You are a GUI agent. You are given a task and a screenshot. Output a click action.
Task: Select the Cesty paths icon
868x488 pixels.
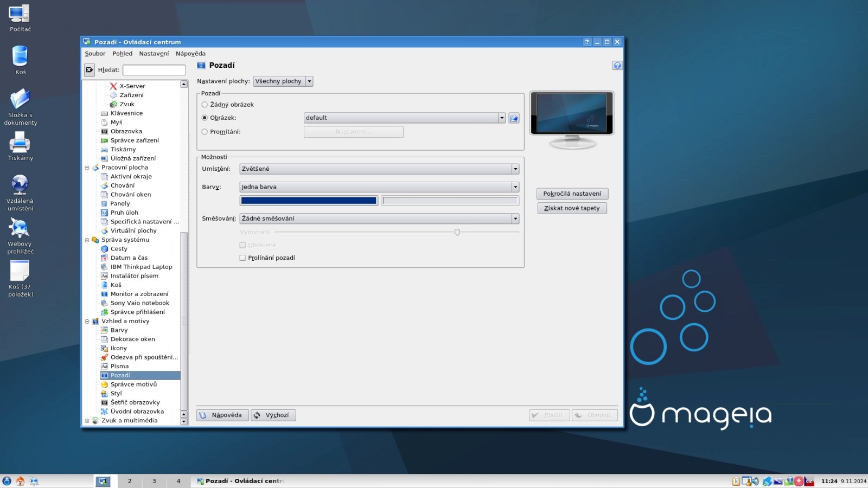(x=104, y=249)
